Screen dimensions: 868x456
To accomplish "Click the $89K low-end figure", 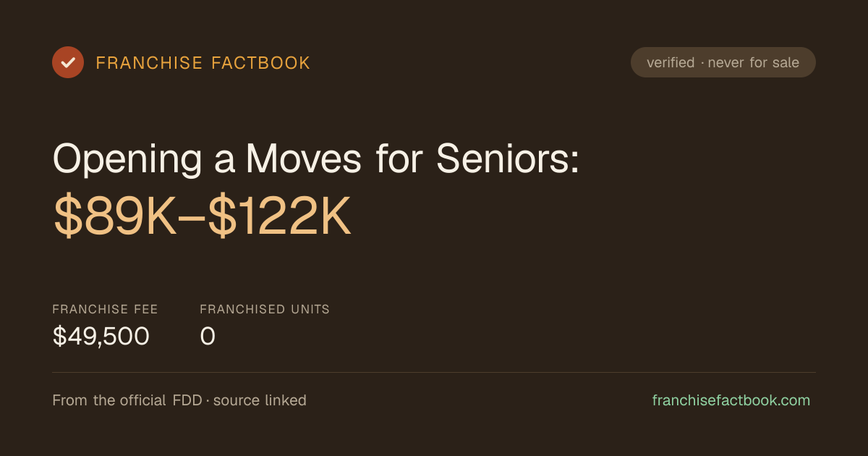I will [115, 217].
